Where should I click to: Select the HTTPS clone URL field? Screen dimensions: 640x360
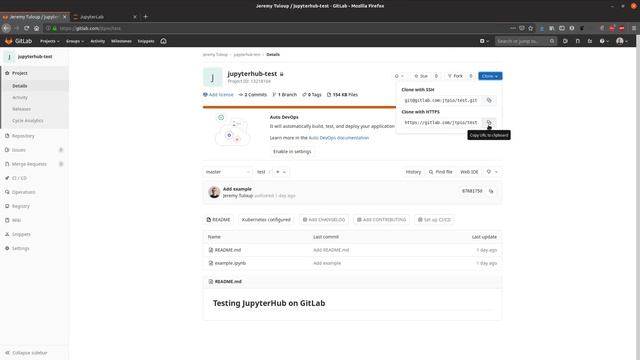441,122
